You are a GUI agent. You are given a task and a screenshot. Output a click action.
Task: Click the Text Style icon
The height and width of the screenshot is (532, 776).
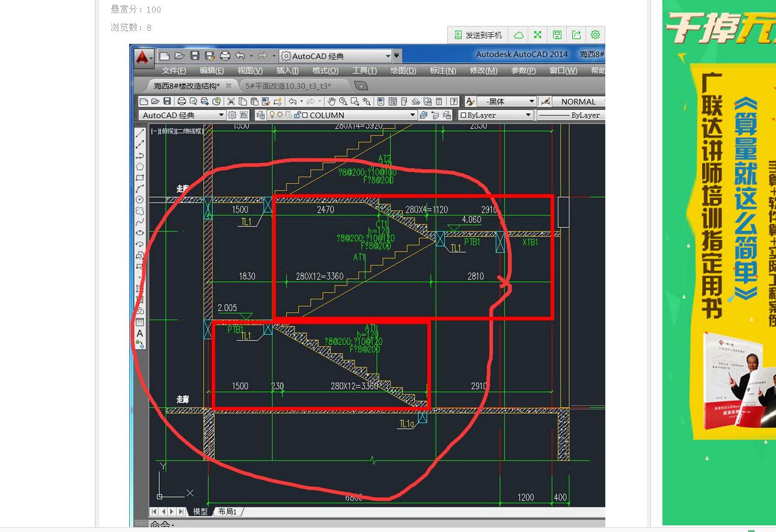tap(471, 102)
